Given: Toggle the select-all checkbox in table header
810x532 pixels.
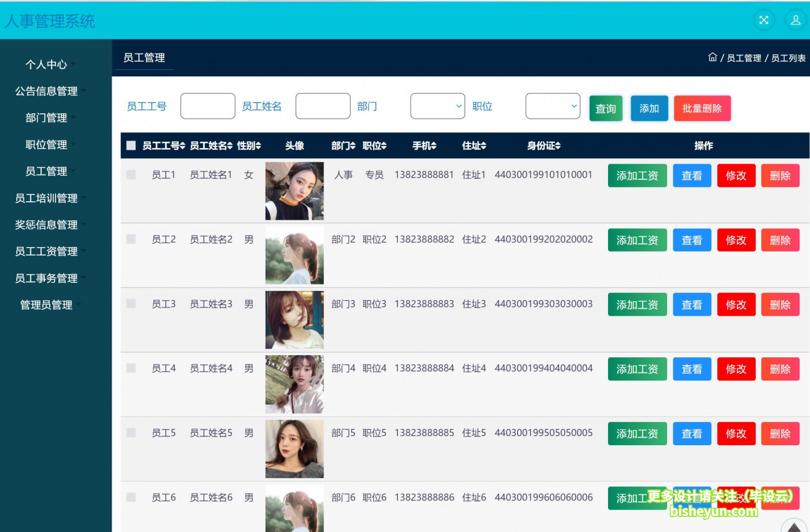Looking at the screenshot, I should (x=131, y=146).
